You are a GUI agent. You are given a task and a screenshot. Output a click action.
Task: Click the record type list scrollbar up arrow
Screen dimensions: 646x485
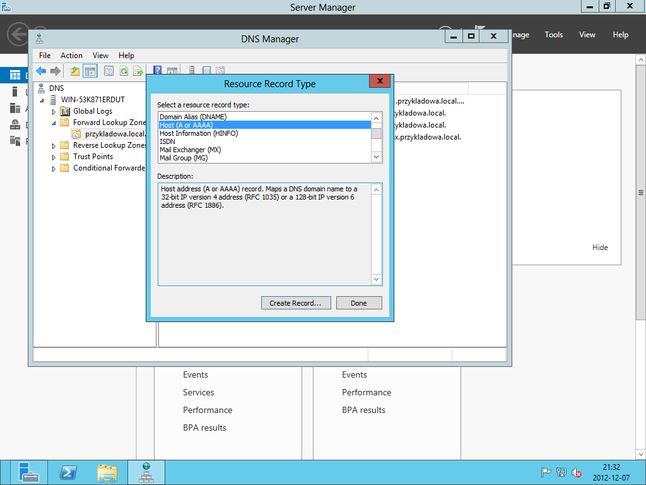(x=376, y=118)
